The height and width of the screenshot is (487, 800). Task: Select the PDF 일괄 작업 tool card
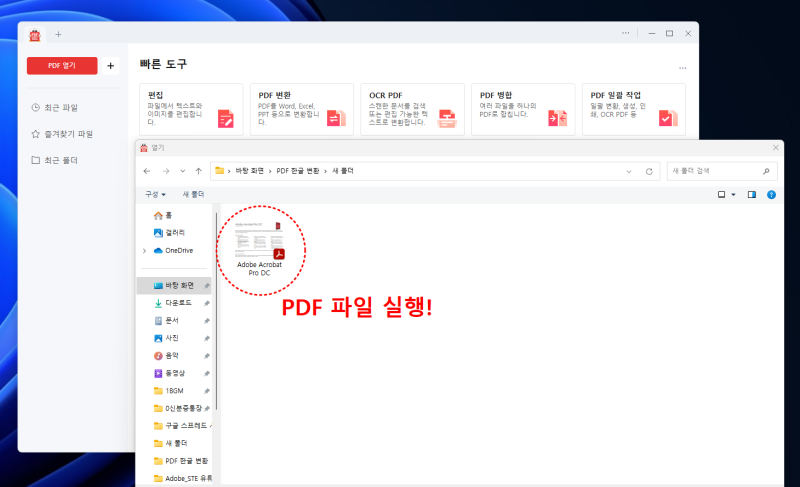(x=634, y=109)
